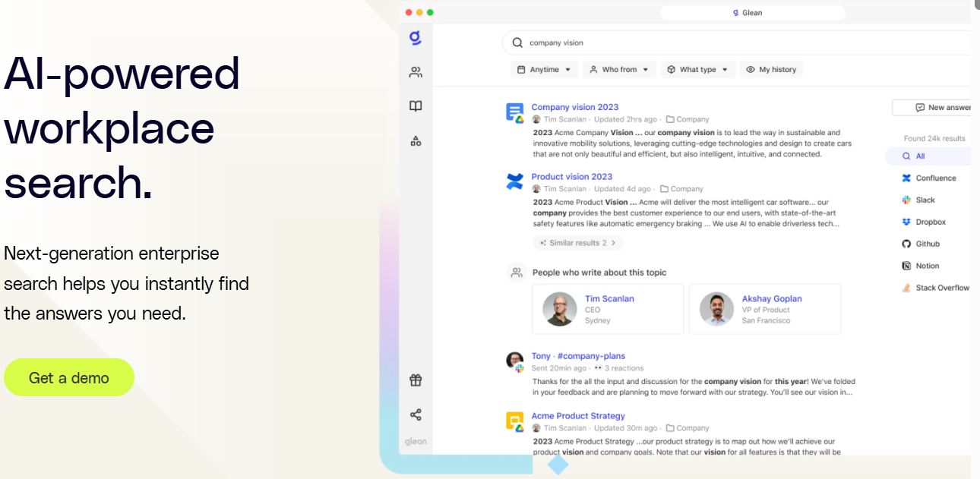Open the shapes apps sidebar icon
This screenshot has width=980, height=479.
pyautogui.click(x=416, y=140)
